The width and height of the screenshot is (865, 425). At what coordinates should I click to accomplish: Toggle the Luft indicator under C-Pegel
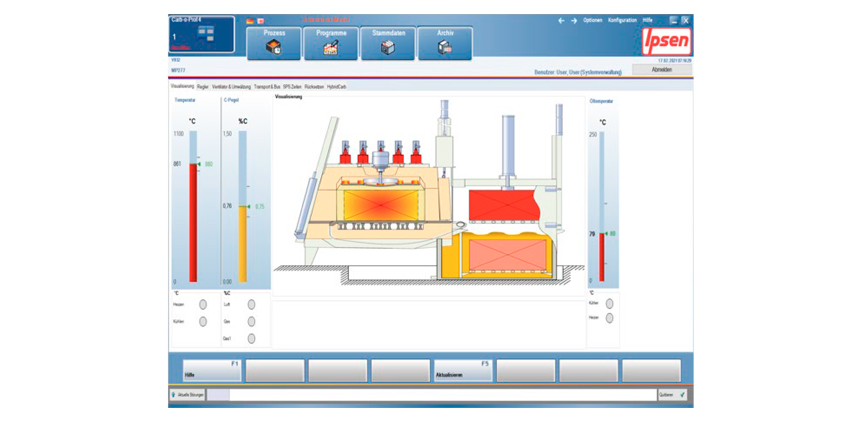pyautogui.click(x=251, y=304)
